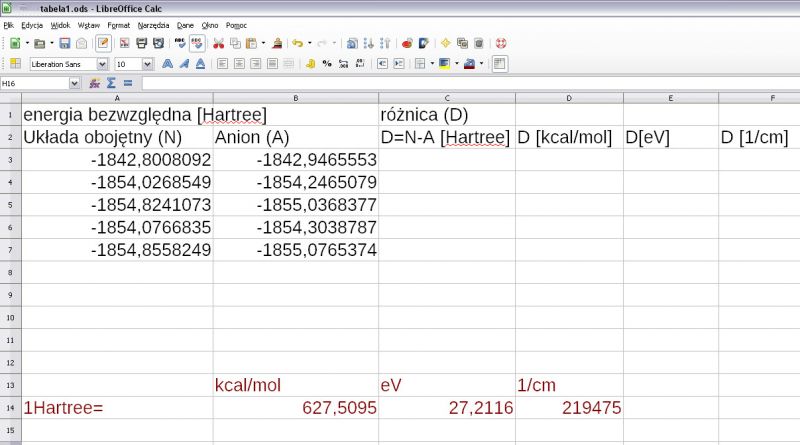Open the Function Wizard icon

(x=96, y=83)
